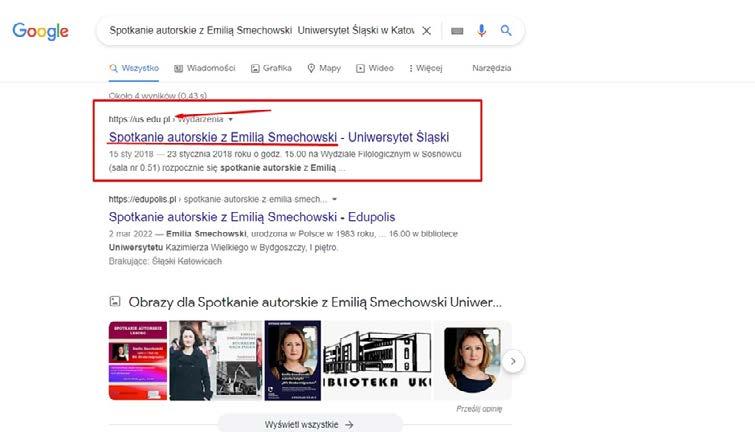Click the Prześlij opinię feedback link
Screen dimensions: 755x432
pos(479,409)
